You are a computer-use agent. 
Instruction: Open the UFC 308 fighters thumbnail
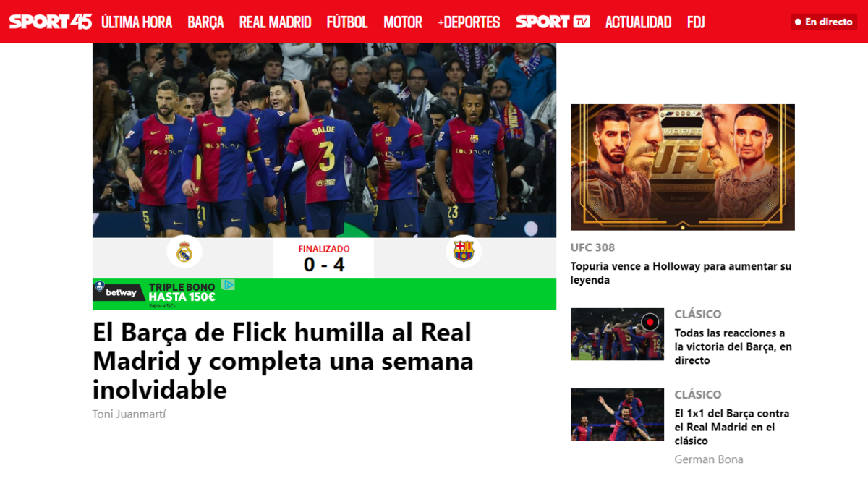click(x=683, y=167)
